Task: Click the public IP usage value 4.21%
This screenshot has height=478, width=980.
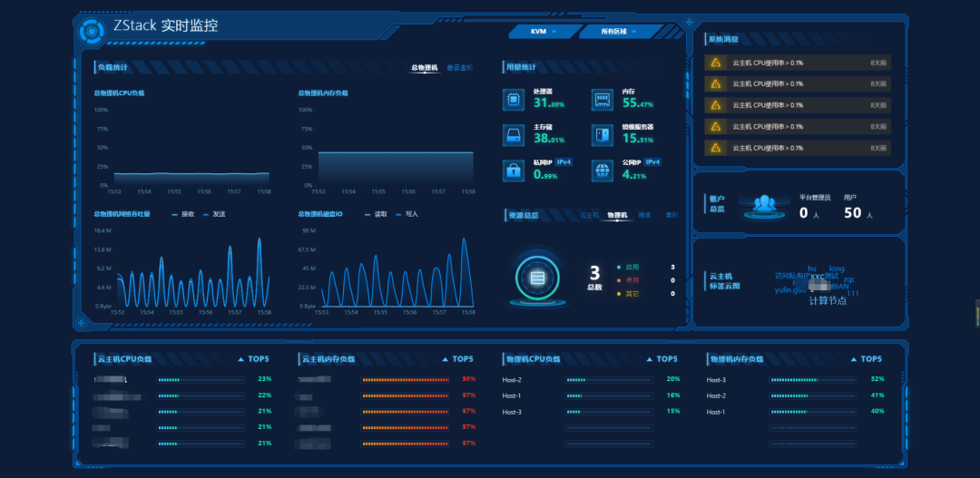Action: point(634,176)
